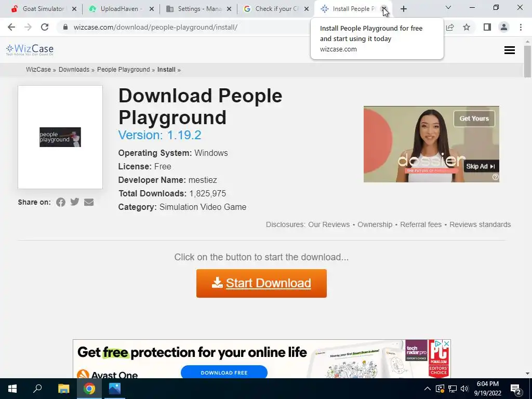Image resolution: width=532 pixels, height=399 pixels.
Task: Click the Chrome taskbar icon
Action: (89, 389)
